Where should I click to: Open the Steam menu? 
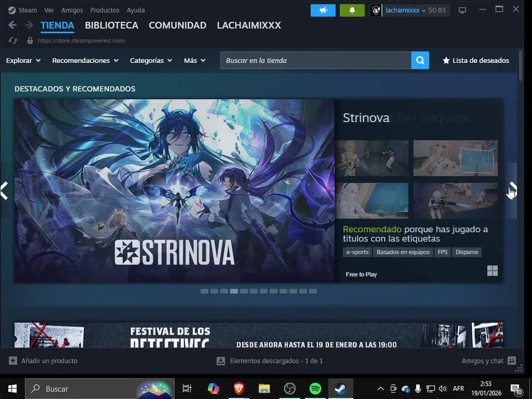click(x=28, y=10)
